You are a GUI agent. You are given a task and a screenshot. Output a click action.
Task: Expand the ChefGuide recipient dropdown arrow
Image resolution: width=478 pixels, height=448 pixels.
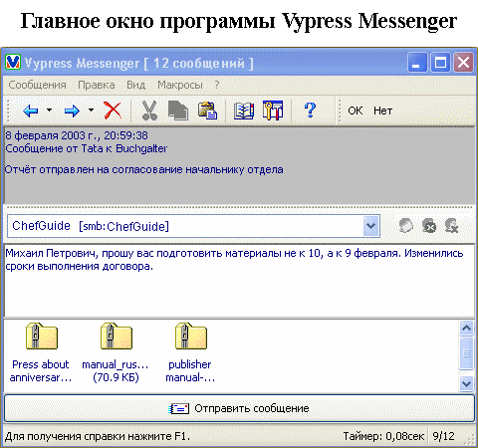(x=370, y=226)
